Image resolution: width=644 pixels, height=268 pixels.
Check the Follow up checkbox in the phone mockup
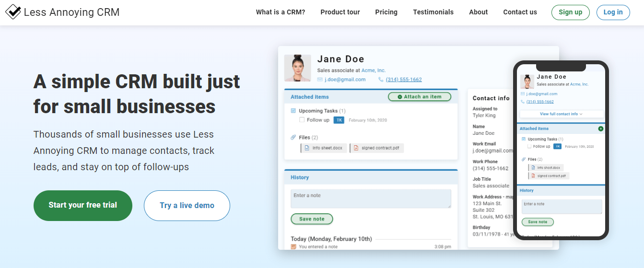pyautogui.click(x=529, y=146)
